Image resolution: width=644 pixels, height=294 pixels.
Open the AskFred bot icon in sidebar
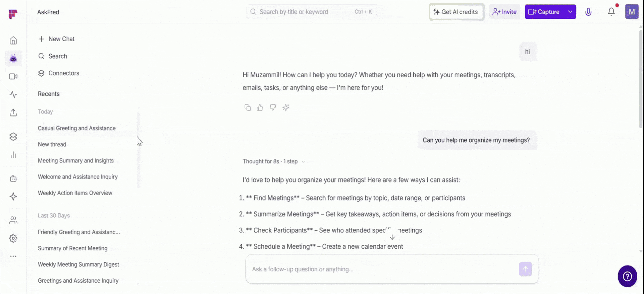click(13, 59)
